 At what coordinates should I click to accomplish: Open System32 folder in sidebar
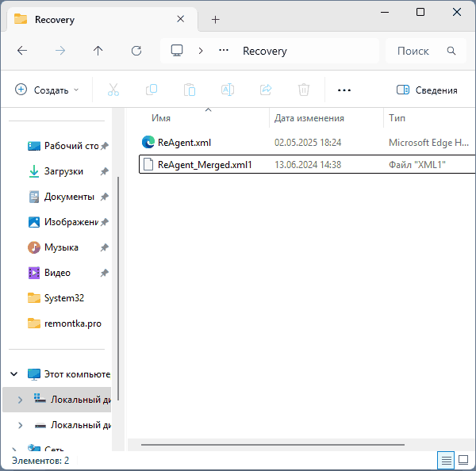click(x=56, y=298)
